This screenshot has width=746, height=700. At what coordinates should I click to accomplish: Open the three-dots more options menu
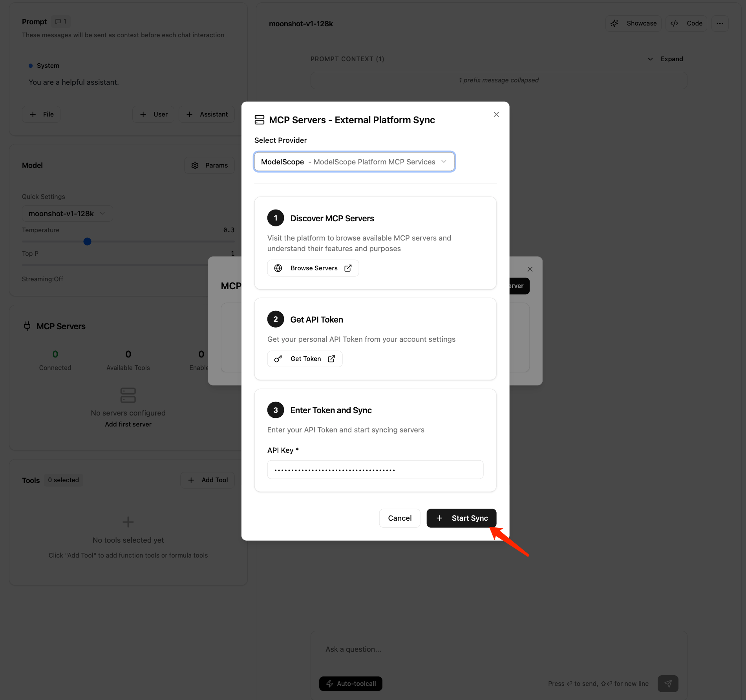720,24
